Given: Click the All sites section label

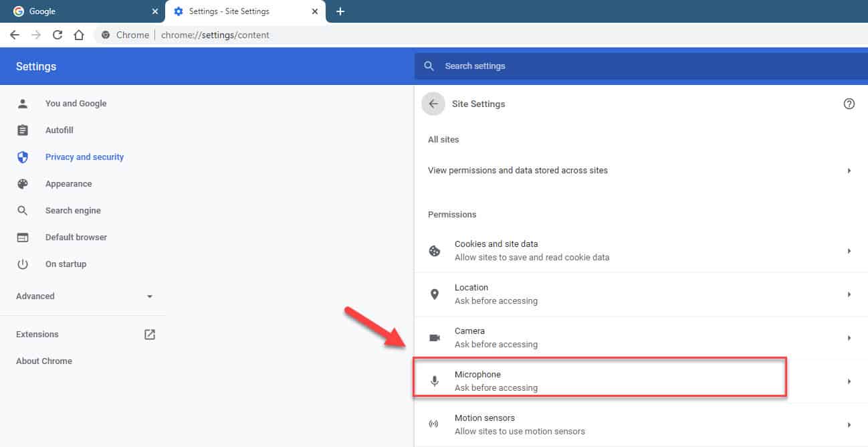Looking at the screenshot, I should (x=443, y=140).
